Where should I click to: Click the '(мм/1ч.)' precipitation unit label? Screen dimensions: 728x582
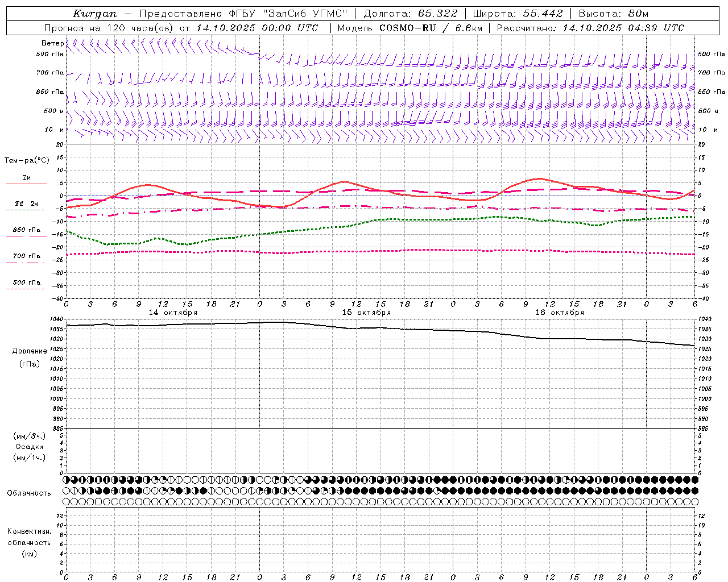(30, 458)
